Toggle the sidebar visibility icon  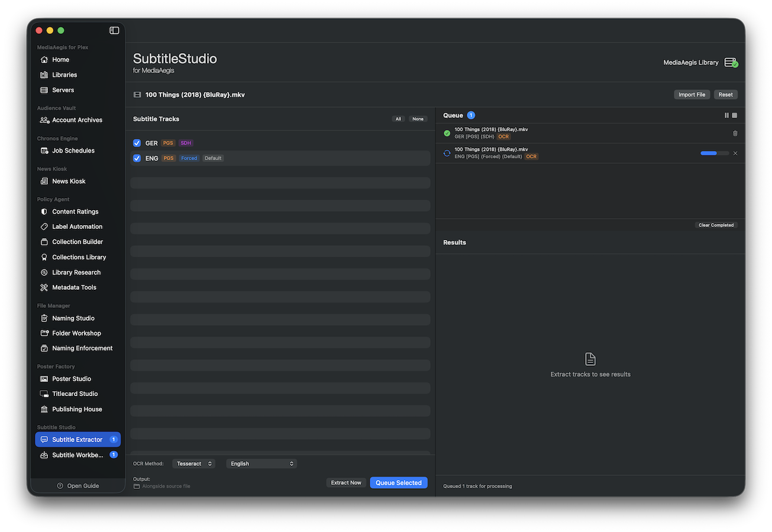click(114, 30)
